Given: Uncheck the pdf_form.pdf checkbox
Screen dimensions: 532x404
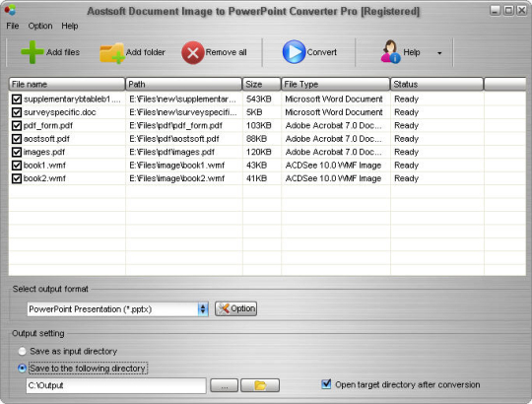Looking at the screenshot, I should [x=17, y=125].
